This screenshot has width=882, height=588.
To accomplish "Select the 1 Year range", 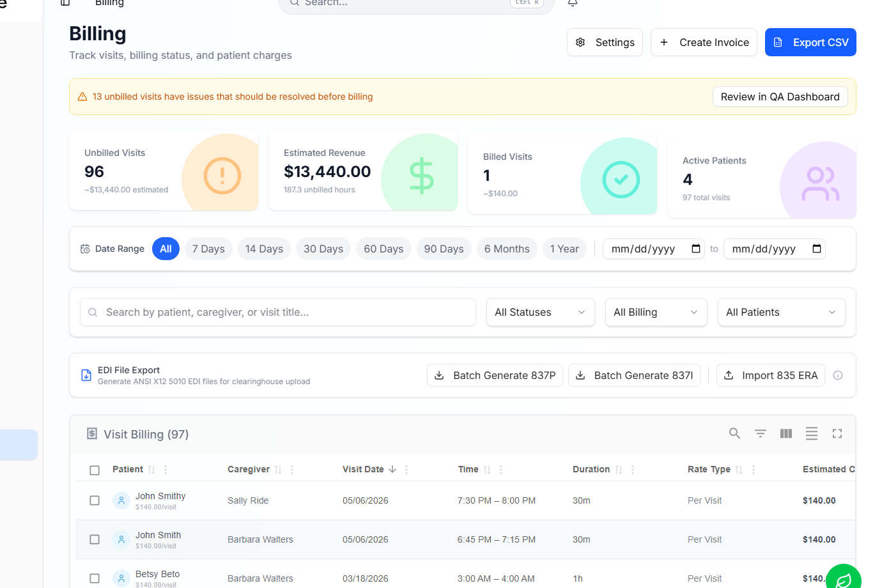I will pyautogui.click(x=564, y=249).
